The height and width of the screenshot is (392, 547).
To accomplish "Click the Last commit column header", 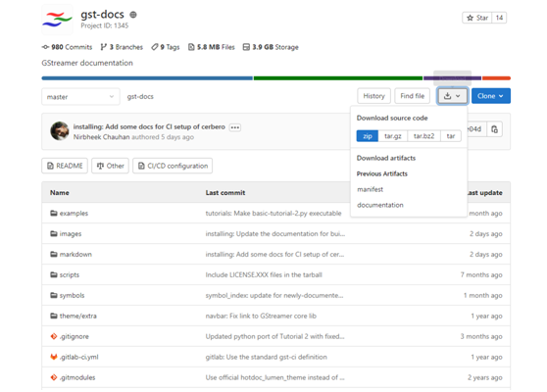I will tap(225, 192).
